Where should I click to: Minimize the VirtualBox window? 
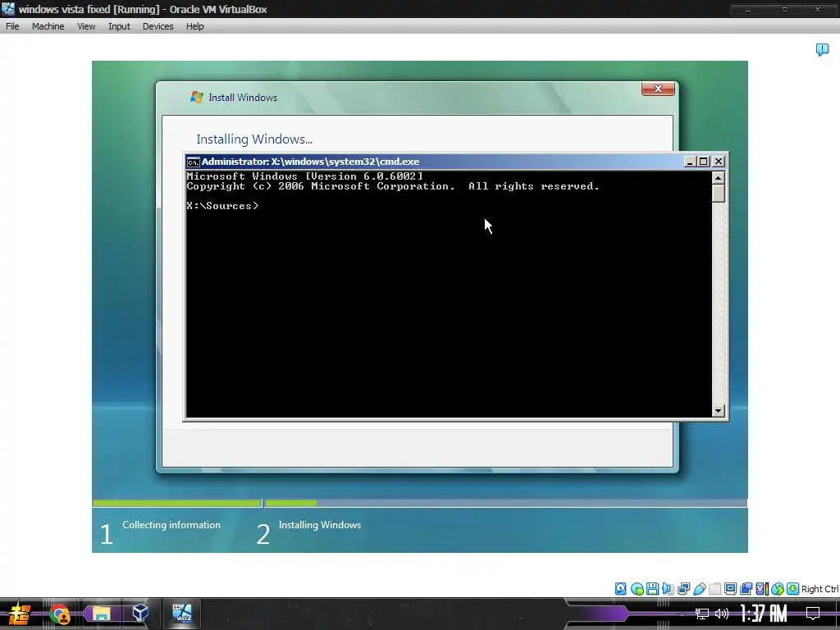(x=748, y=9)
